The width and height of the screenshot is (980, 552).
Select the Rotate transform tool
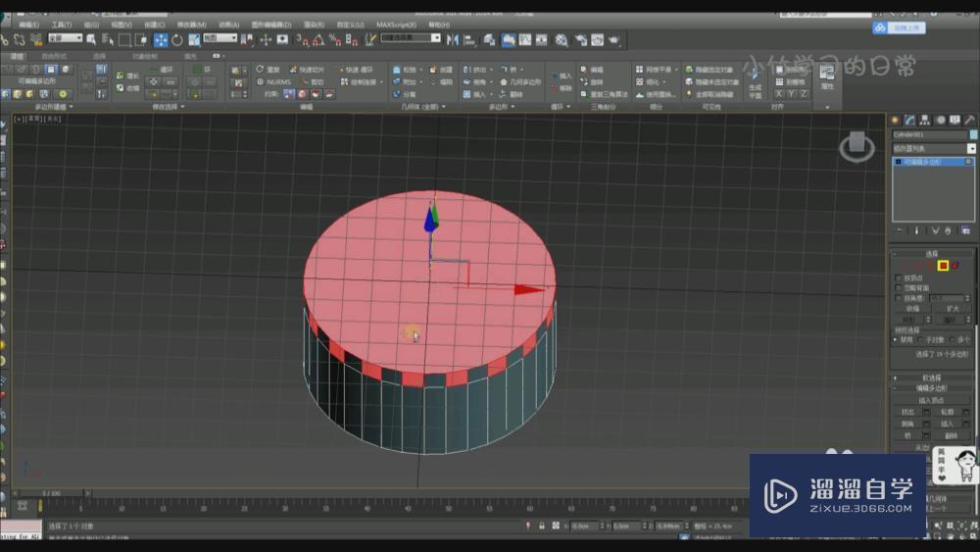coord(177,40)
